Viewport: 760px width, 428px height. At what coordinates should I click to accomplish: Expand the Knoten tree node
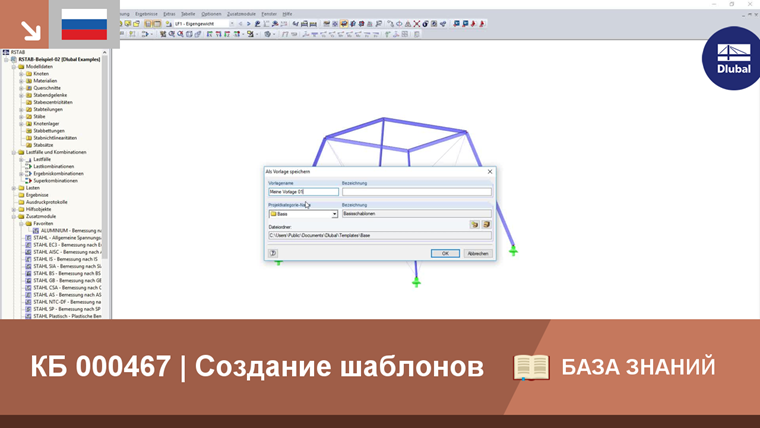tap(21, 74)
